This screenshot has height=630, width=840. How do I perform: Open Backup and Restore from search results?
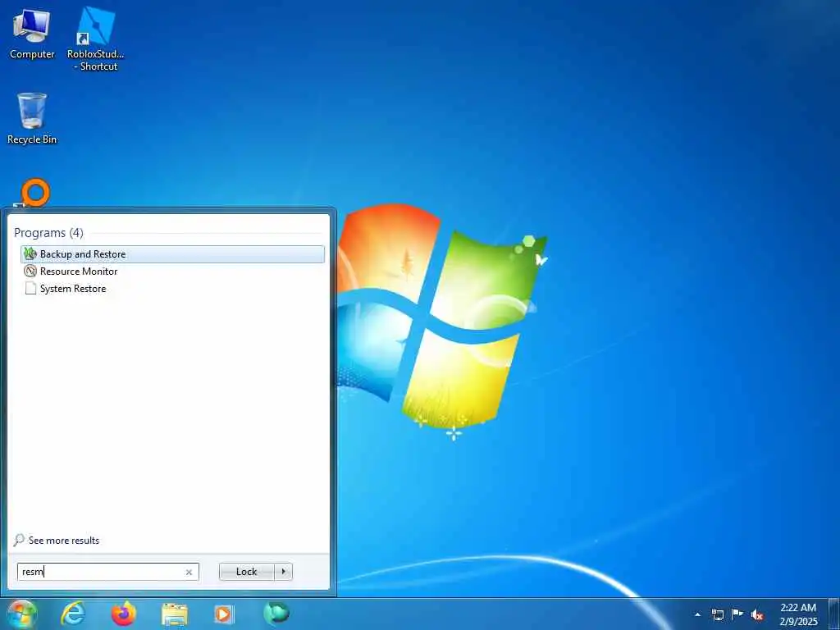(x=172, y=254)
